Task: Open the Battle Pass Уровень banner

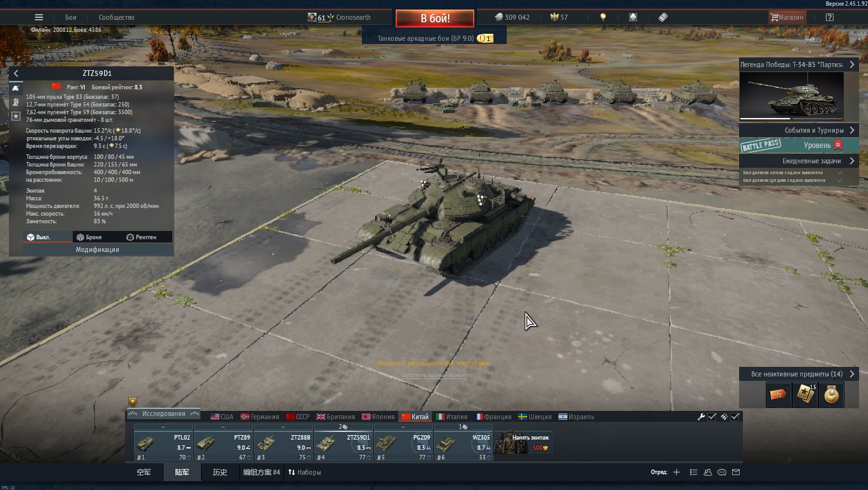Action: [798, 145]
